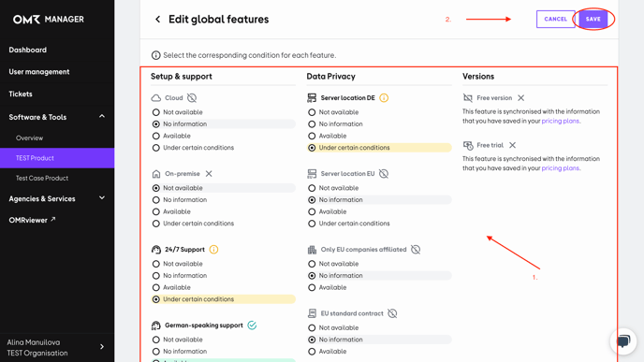This screenshot has width=644, height=362.
Task: Click the 24/7 Support headset icon
Action: (x=156, y=250)
